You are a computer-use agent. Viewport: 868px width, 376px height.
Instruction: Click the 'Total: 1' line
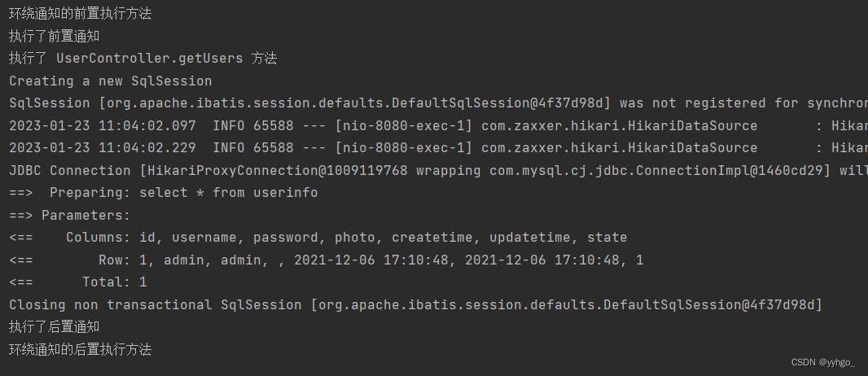click(x=78, y=282)
